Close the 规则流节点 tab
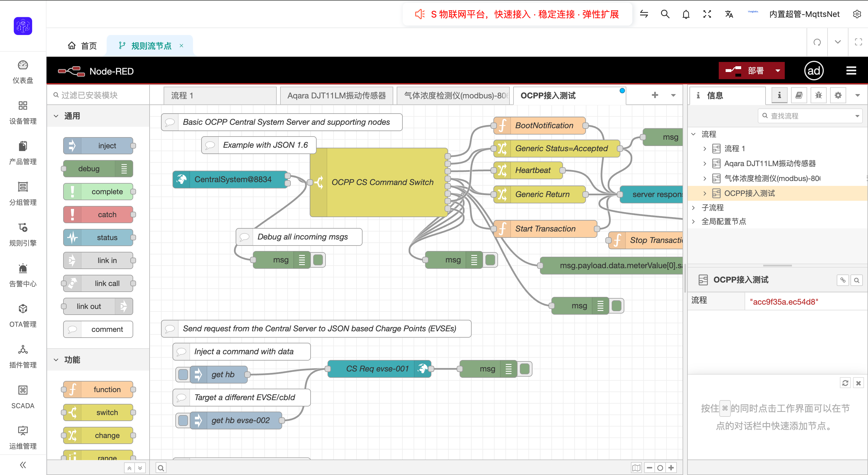Viewport: 868px width, 475px height. 181,45
